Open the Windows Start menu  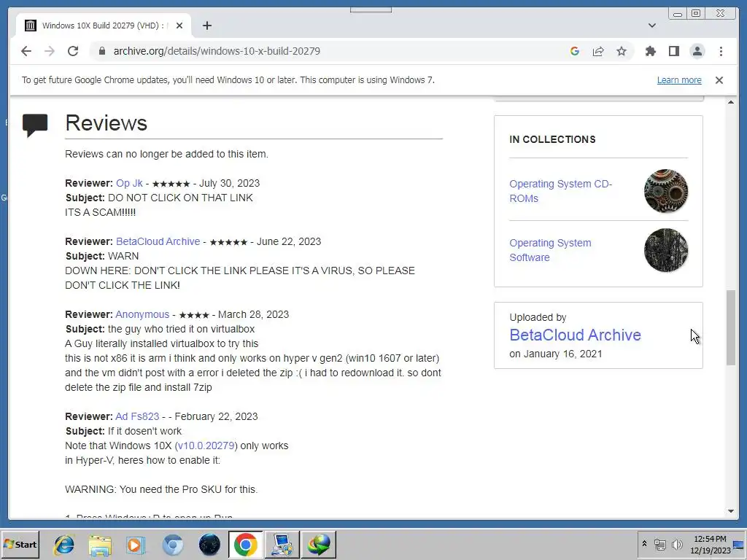[20, 544]
